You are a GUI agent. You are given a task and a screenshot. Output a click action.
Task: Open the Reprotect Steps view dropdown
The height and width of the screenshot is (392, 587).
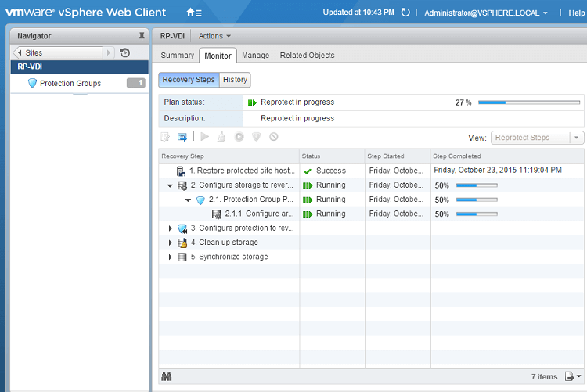[x=537, y=138]
